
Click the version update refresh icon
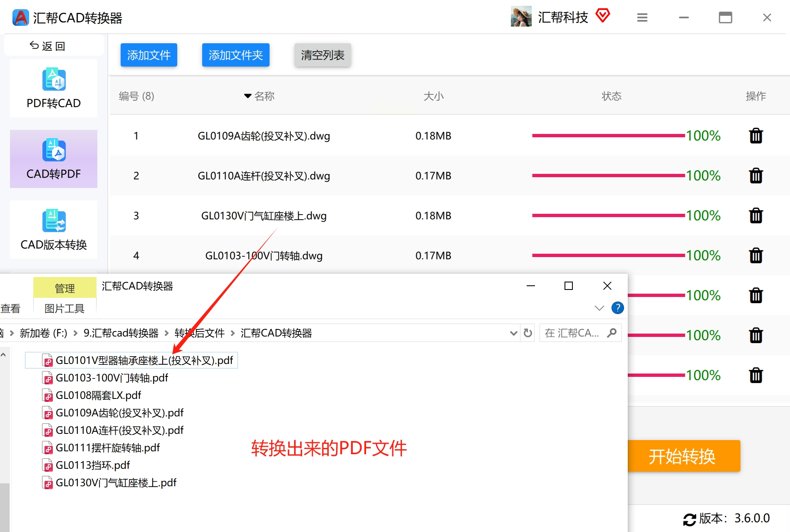pyautogui.click(x=689, y=519)
